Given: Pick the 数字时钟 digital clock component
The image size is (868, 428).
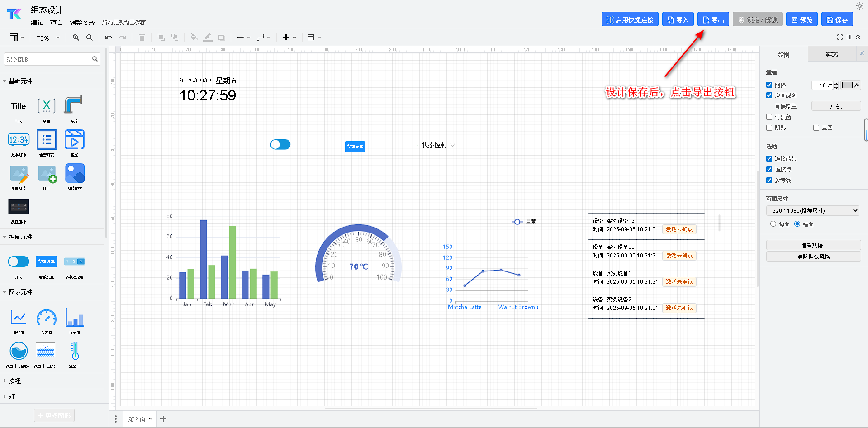Looking at the screenshot, I should coord(19,140).
